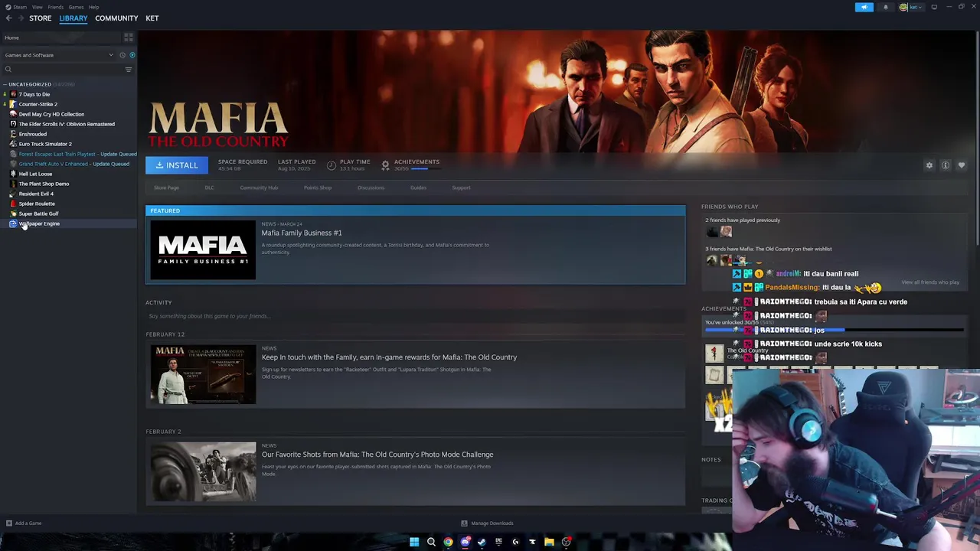Click the blue Install button

pos(177,165)
